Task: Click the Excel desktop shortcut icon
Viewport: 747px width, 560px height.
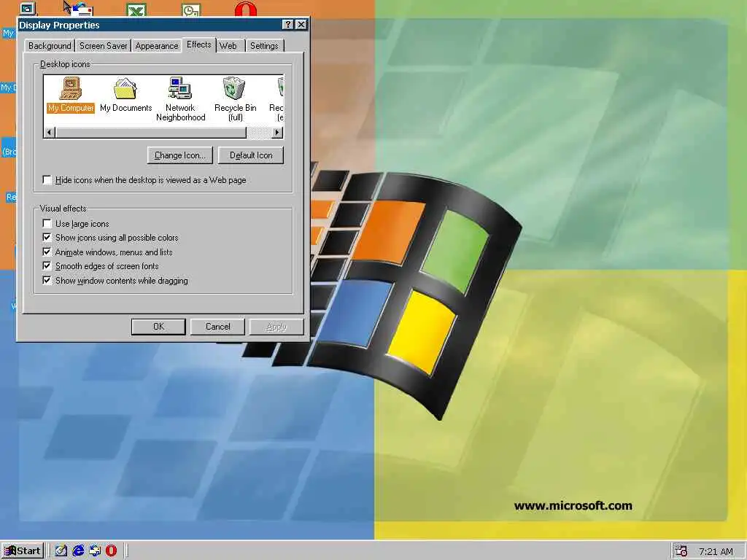Action: pos(136,9)
